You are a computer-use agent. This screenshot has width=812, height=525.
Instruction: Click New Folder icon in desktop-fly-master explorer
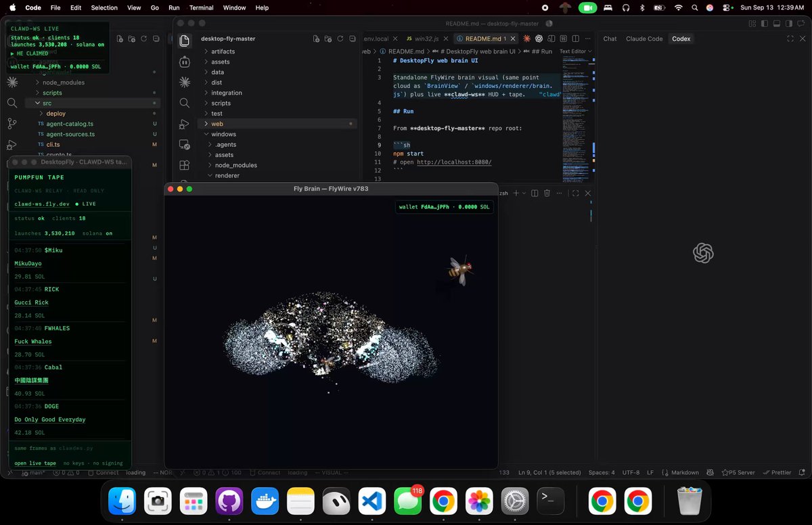pos(328,39)
